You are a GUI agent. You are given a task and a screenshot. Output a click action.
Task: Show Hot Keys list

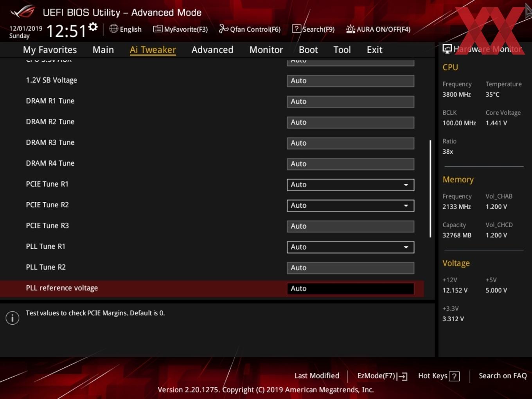(x=433, y=376)
